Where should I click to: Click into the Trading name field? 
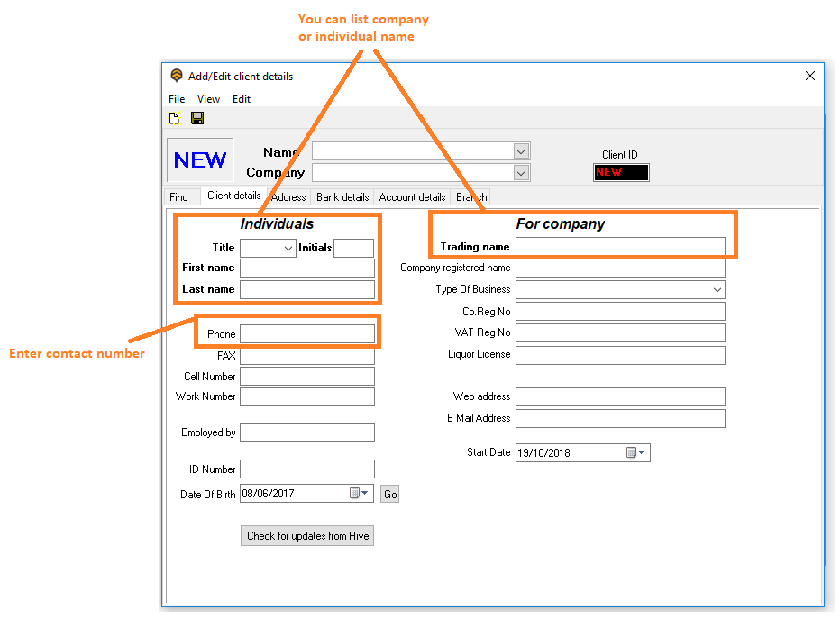[x=620, y=247]
